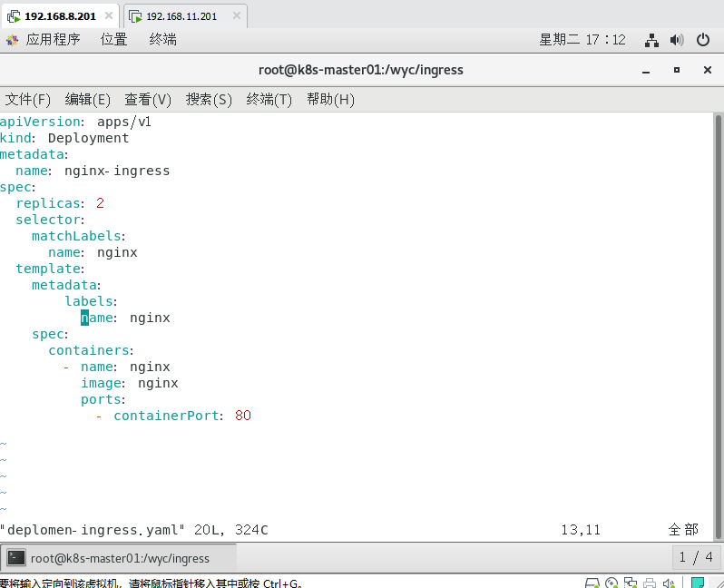724x588 pixels.
Task: Open the 位置 places menu
Action: [114, 40]
